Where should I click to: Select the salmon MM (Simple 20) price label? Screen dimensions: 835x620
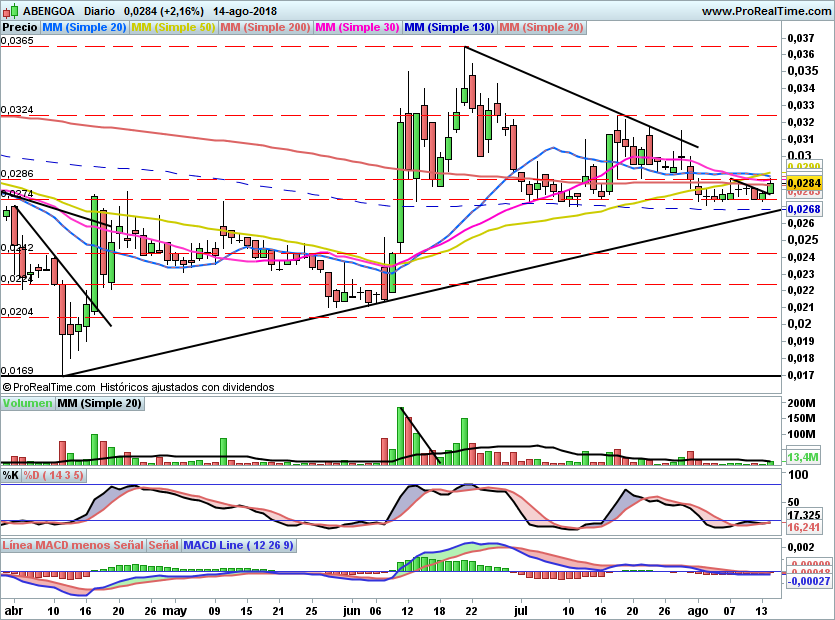point(542,27)
